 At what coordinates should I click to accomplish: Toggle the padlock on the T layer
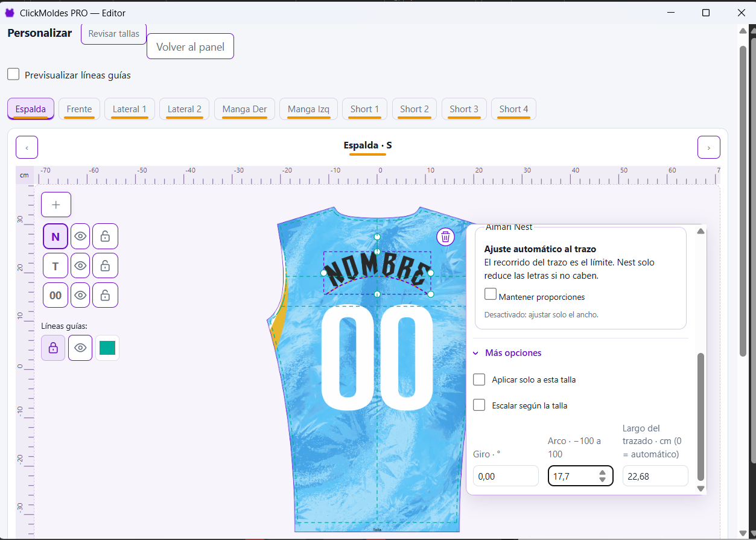click(x=105, y=265)
